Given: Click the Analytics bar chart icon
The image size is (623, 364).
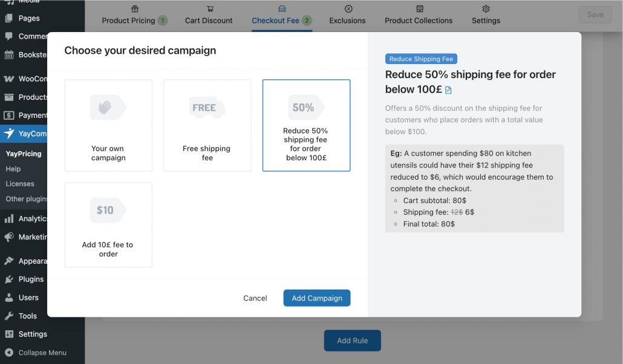Looking at the screenshot, I should pyautogui.click(x=8, y=218).
